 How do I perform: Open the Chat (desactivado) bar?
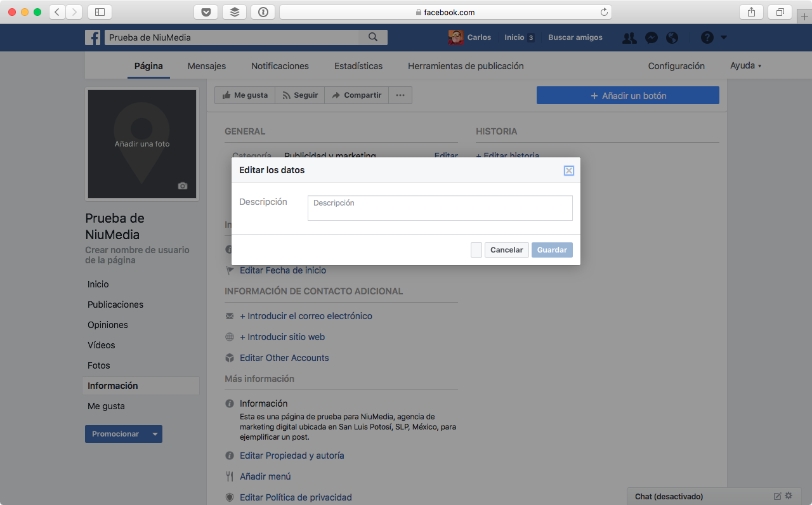[669, 496]
